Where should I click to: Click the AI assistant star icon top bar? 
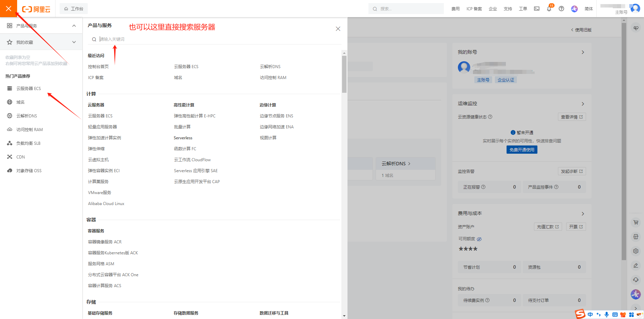pyautogui.click(x=574, y=9)
